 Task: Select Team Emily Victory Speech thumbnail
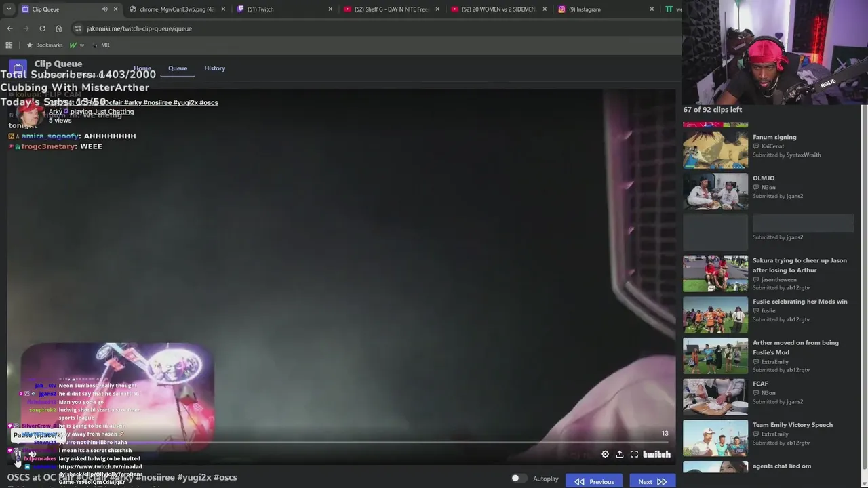(x=715, y=439)
